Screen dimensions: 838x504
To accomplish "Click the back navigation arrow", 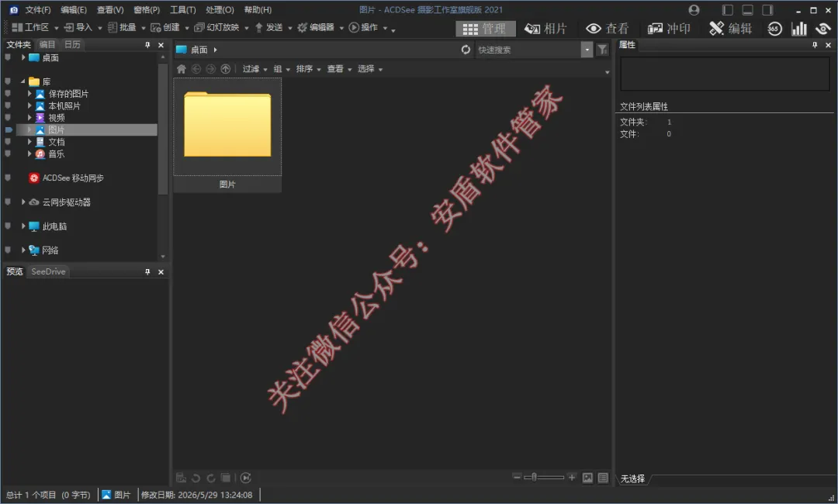I will [196, 69].
